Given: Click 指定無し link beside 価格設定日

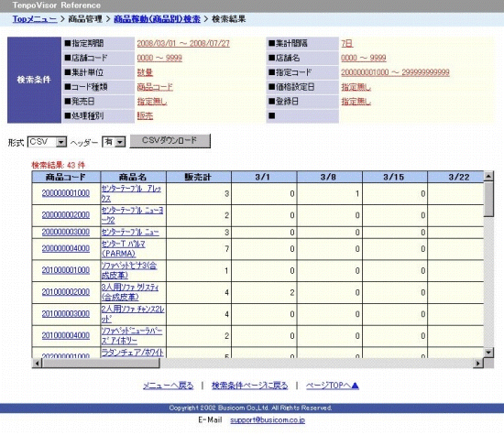Looking at the screenshot, I should (356, 87).
